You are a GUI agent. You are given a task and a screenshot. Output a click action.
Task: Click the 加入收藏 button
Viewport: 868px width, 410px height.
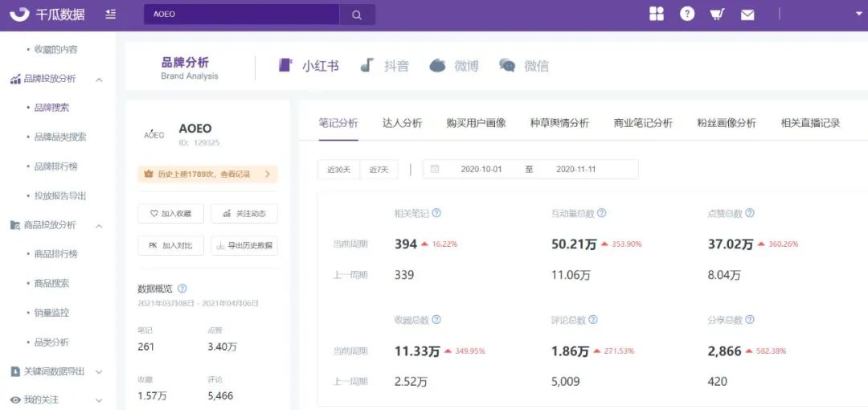click(170, 213)
